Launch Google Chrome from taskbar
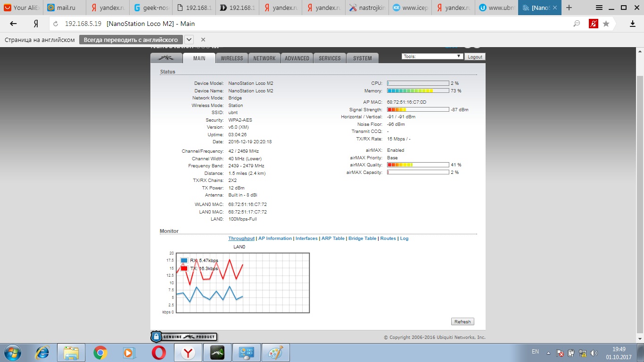The width and height of the screenshot is (644, 362). coord(100,353)
